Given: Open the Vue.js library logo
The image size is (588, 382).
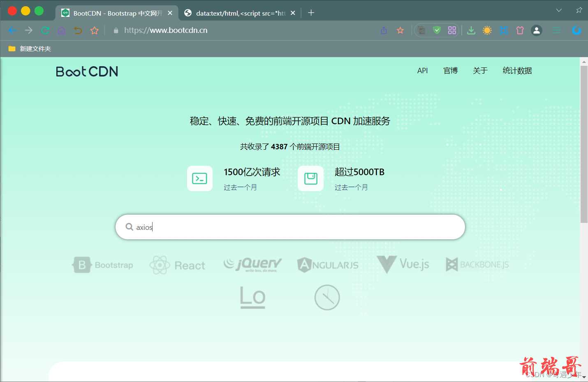Looking at the screenshot, I should click(x=403, y=264).
